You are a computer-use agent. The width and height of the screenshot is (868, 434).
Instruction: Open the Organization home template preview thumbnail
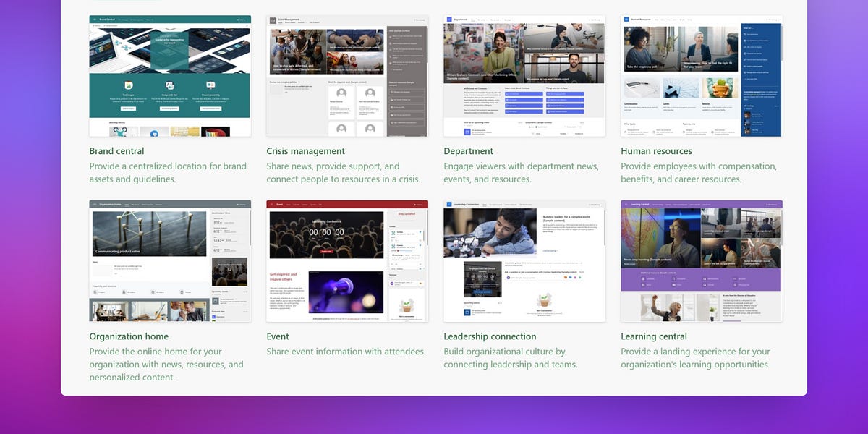(x=170, y=260)
